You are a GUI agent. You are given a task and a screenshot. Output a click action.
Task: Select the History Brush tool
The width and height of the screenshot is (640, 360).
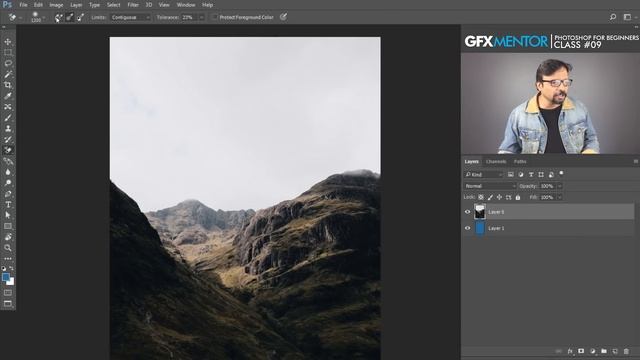pos(8,139)
